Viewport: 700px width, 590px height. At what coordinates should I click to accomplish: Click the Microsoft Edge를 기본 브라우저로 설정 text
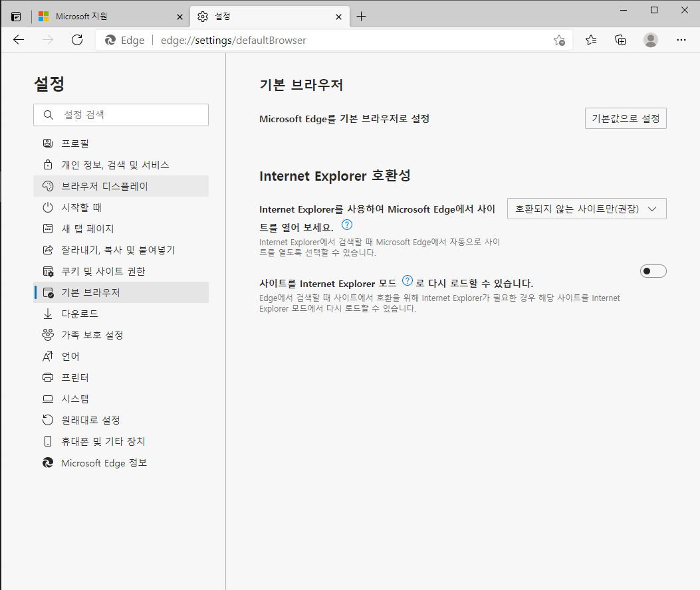[344, 119]
